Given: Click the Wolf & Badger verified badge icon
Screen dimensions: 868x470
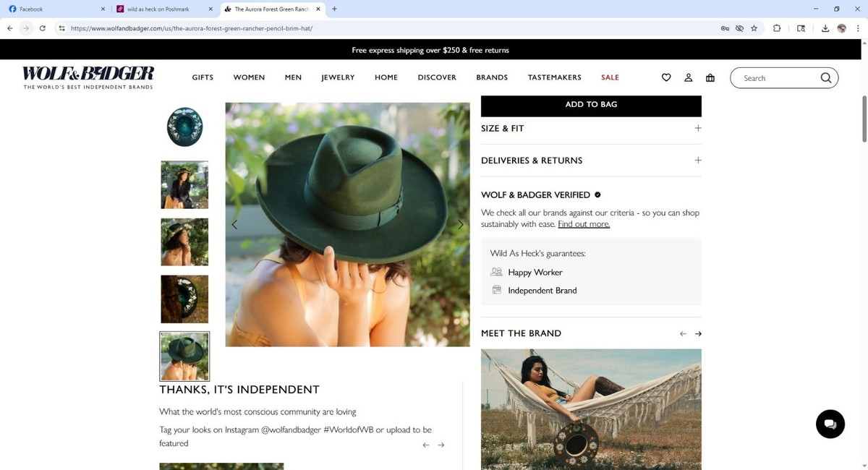Looking at the screenshot, I should (597, 195).
